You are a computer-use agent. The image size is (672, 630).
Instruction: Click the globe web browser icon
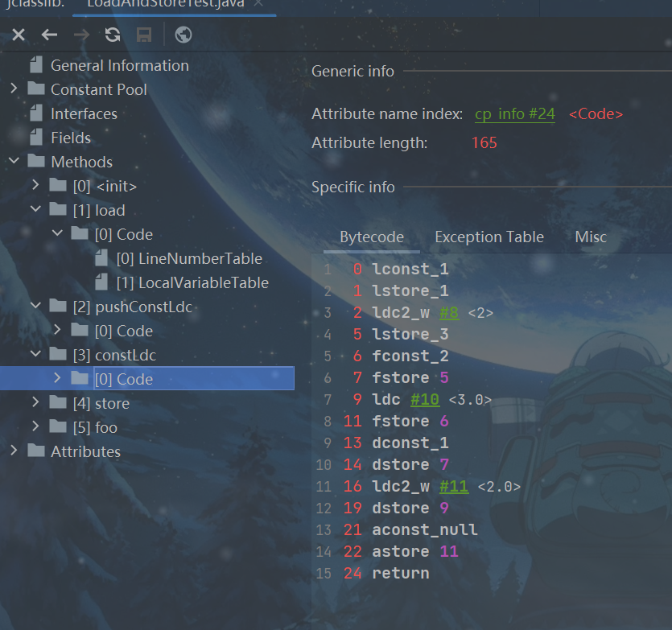coord(183,35)
